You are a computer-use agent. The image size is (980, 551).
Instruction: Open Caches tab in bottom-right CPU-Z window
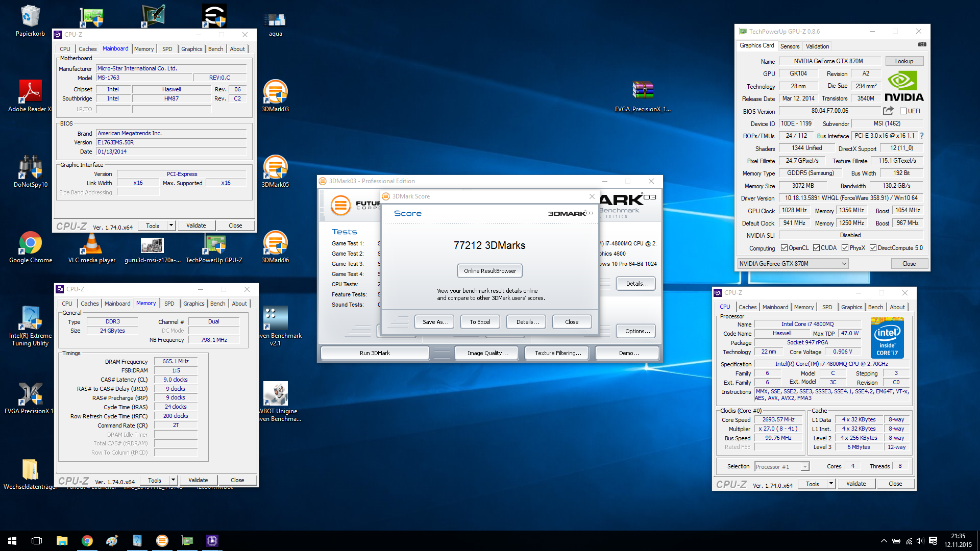(747, 307)
